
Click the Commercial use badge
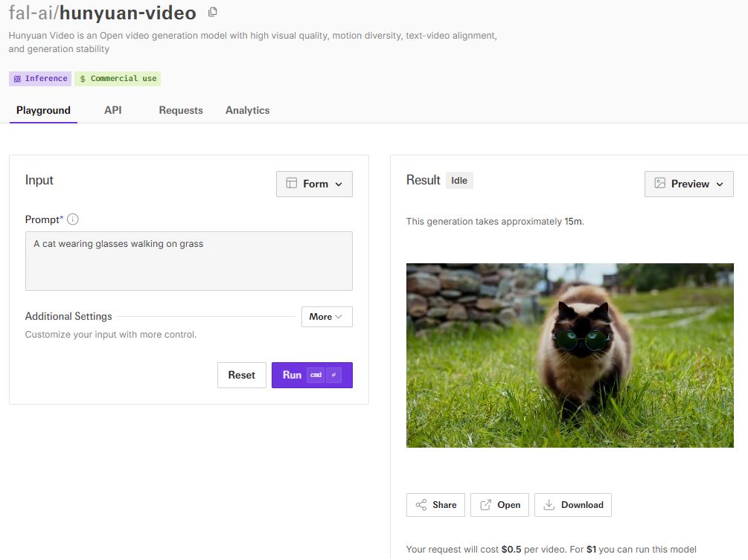pyautogui.click(x=118, y=79)
